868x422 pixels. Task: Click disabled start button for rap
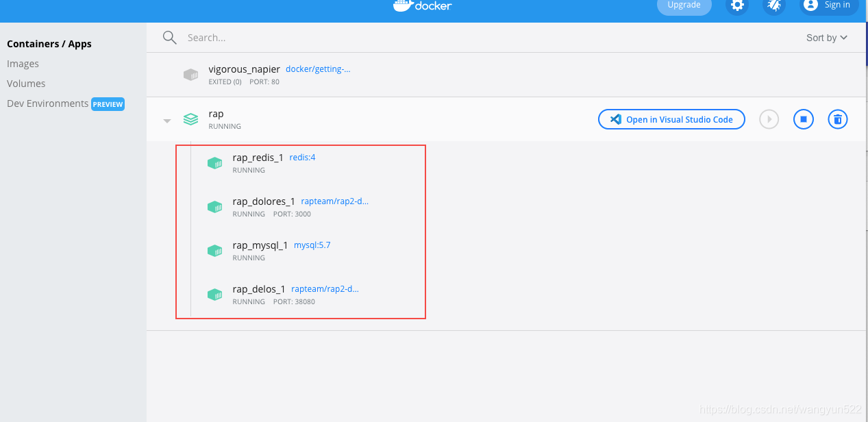769,119
